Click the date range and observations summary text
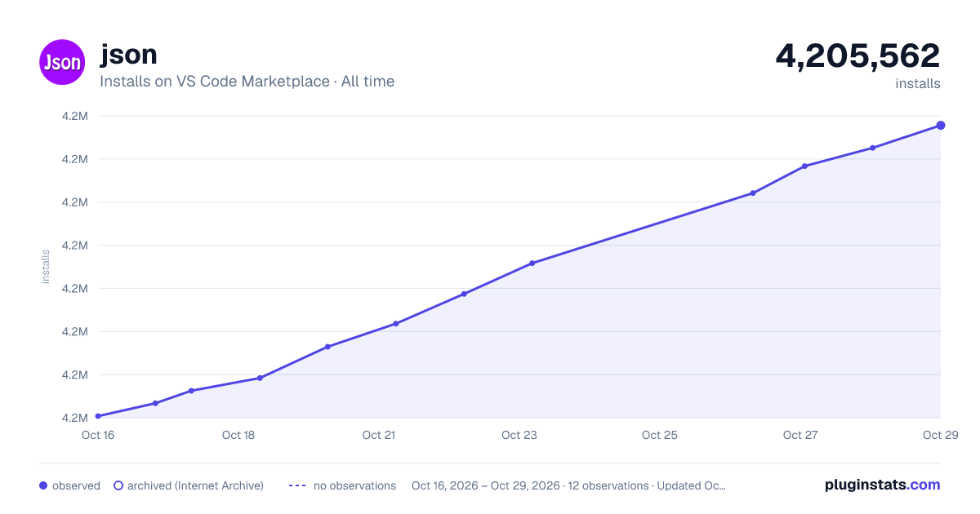This screenshot has height=514, width=980. [x=568, y=485]
